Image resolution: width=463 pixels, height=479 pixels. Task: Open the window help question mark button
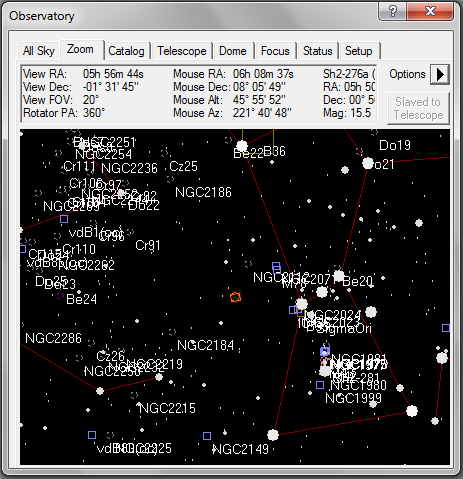pos(393,11)
